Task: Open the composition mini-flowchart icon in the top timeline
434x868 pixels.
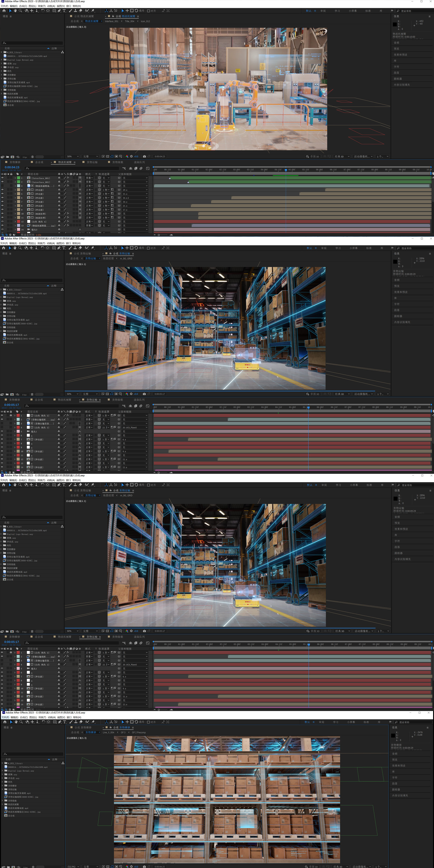Action: click(x=124, y=168)
